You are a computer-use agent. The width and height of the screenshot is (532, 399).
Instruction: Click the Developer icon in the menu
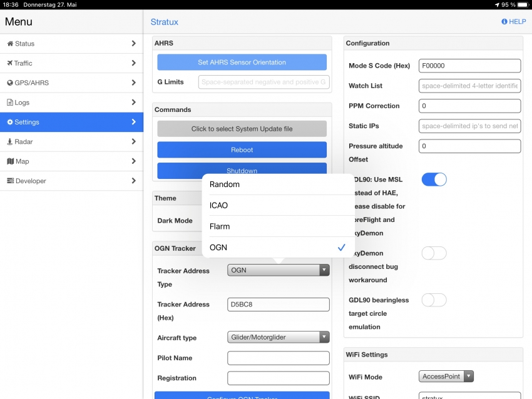pyautogui.click(x=11, y=181)
